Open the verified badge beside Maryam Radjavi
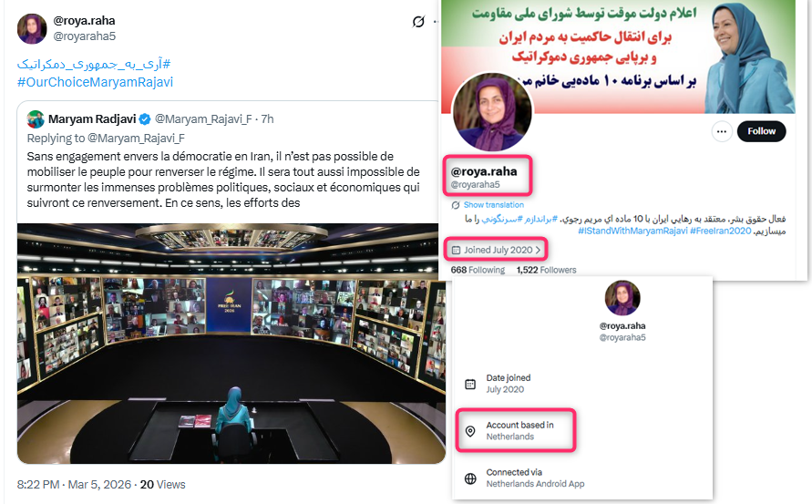812x504 pixels. (x=145, y=119)
